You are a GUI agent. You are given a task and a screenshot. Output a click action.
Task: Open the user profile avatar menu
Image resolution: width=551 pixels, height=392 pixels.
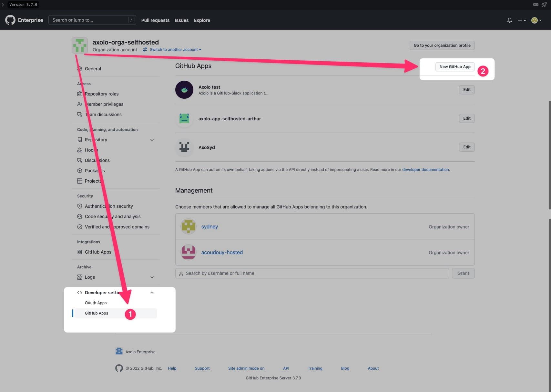pos(536,20)
